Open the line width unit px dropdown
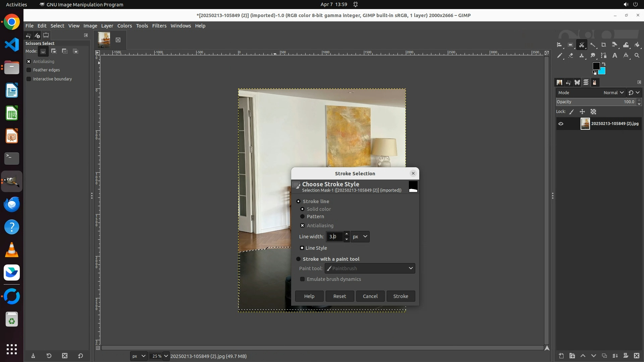 [360, 237]
